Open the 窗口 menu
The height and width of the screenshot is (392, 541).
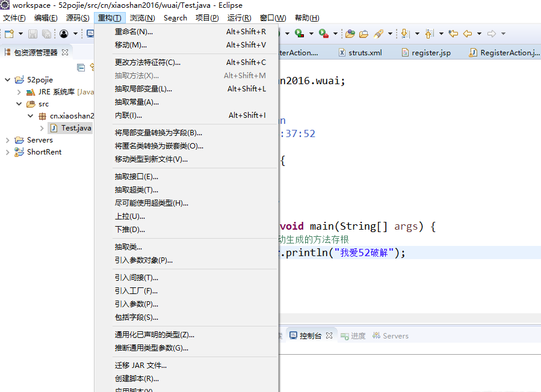pyautogui.click(x=273, y=17)
